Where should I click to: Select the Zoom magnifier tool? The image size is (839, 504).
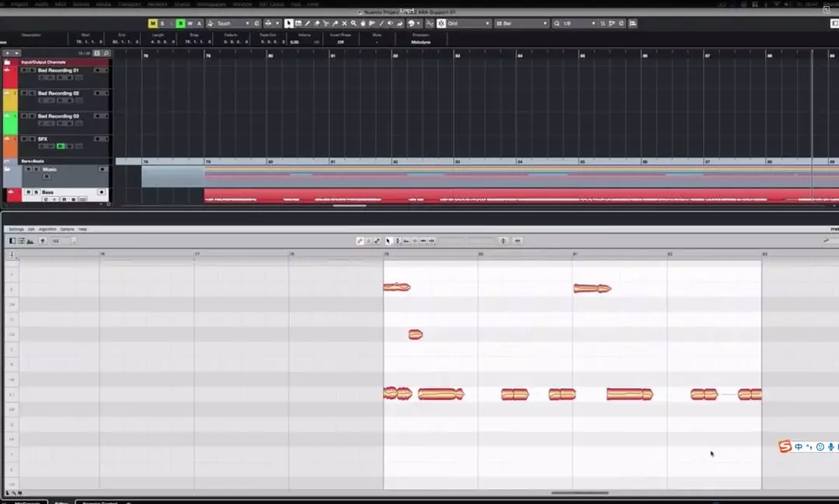(353, 23)
